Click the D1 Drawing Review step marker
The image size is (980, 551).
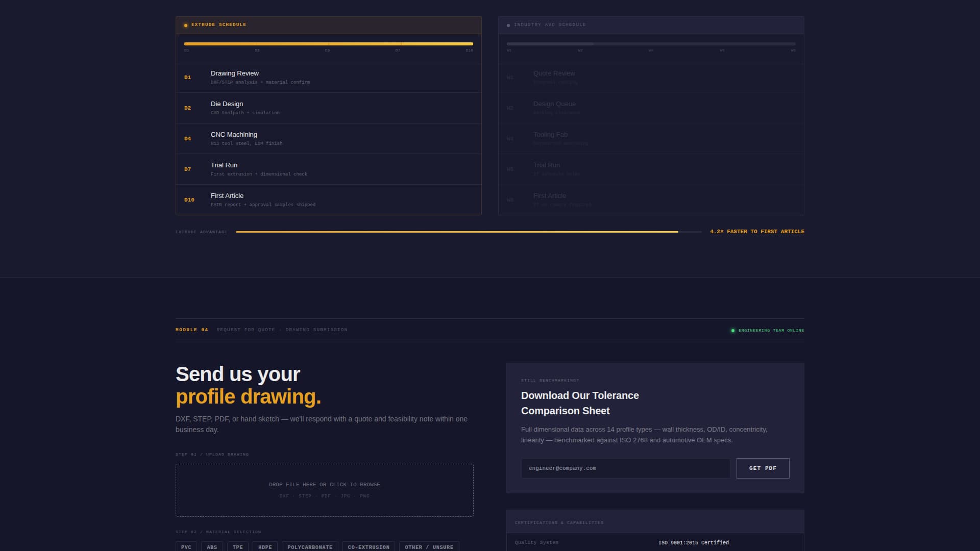(187, 77)
